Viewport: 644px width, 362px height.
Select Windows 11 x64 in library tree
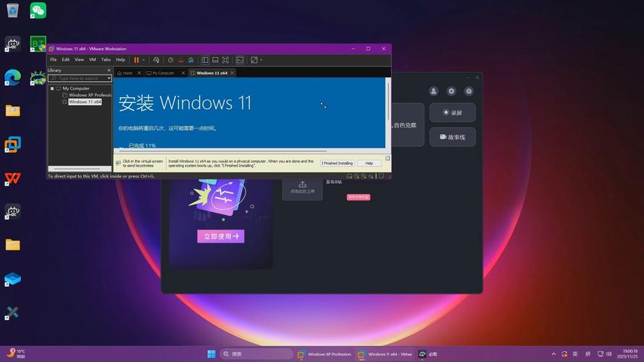[x=84, y=102]
